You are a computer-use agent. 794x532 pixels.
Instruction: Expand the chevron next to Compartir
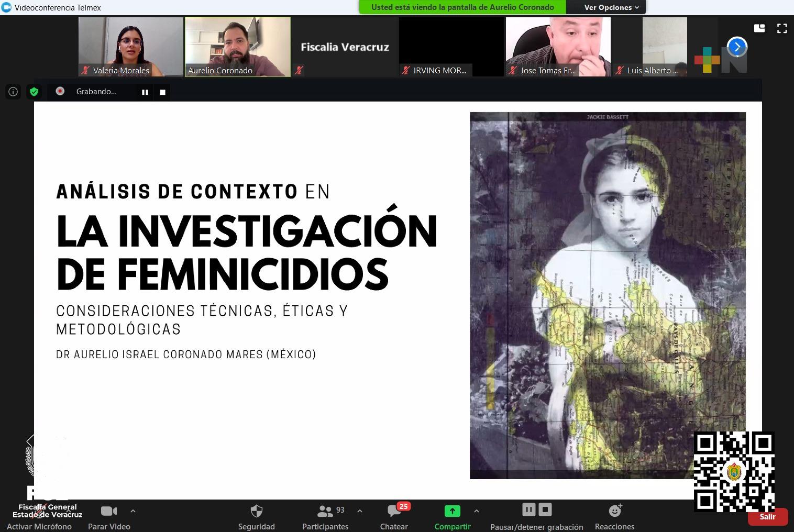476,511
